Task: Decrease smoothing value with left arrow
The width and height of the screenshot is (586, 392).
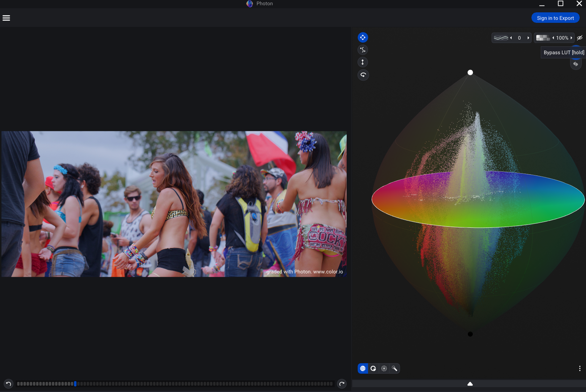Action: (x=511, y=38)
